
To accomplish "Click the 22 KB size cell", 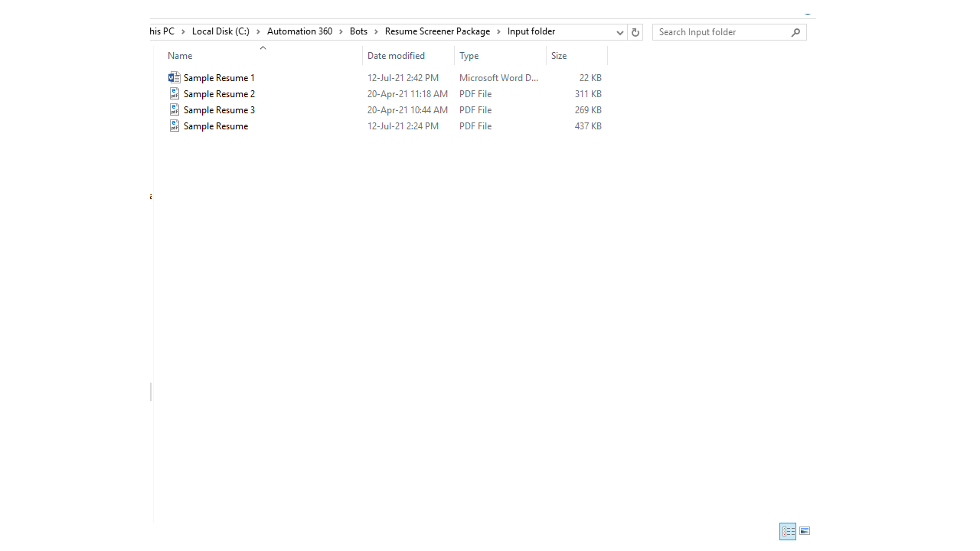I will [x=590, y=78].
